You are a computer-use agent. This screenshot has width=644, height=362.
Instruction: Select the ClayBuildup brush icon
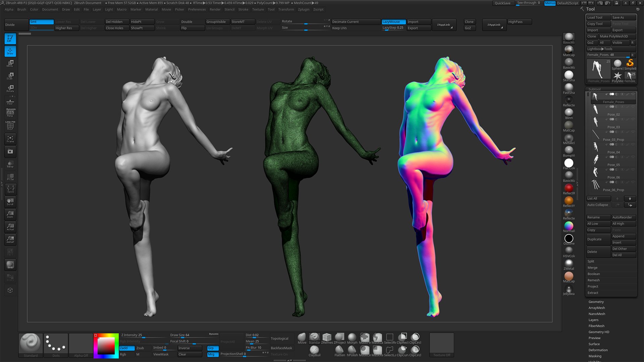click(x=315, y=349)
